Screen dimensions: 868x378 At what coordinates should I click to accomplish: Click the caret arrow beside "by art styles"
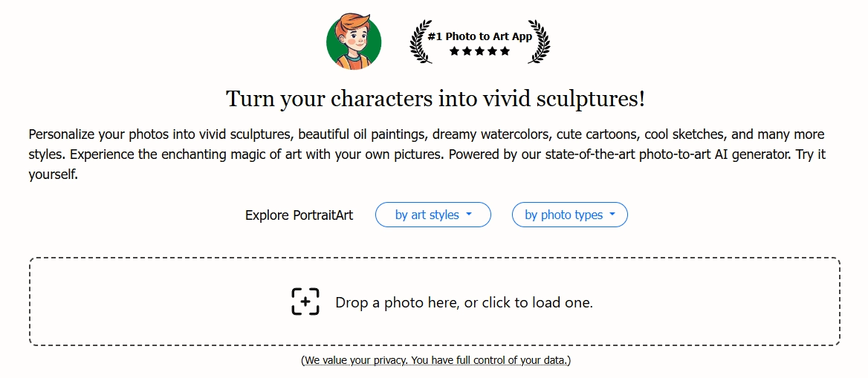click(470, 215)
